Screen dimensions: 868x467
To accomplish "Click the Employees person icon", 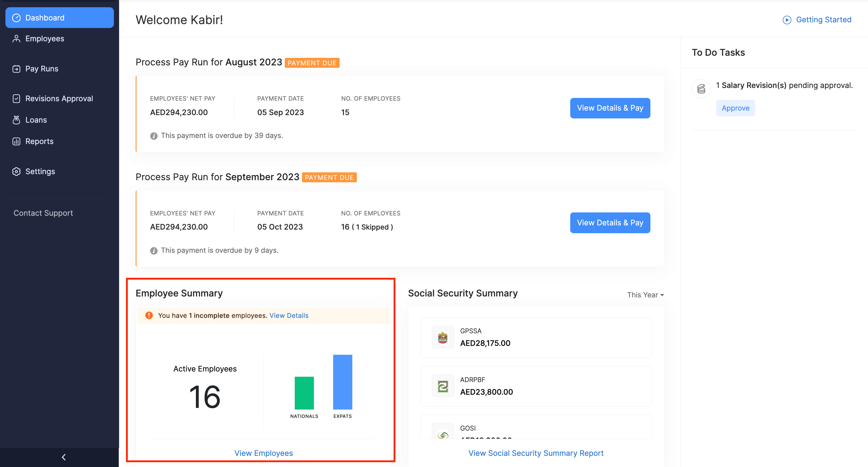I will pos(16,39).
